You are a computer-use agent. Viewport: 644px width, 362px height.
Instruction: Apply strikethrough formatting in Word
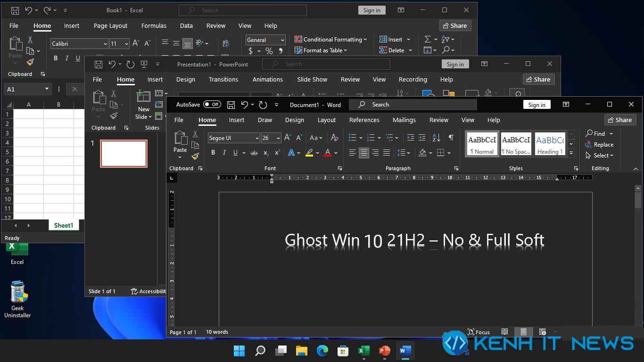click(254, 153)
